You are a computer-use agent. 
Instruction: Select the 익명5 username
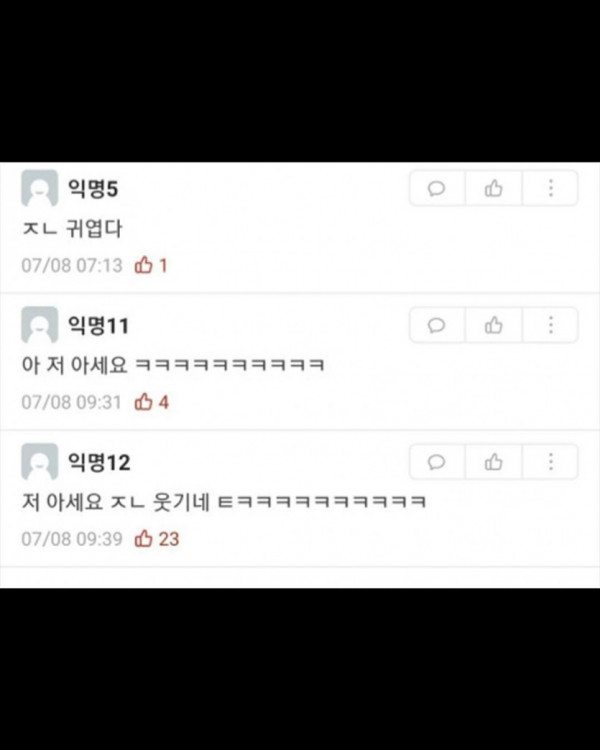click(x=93, y=188)
